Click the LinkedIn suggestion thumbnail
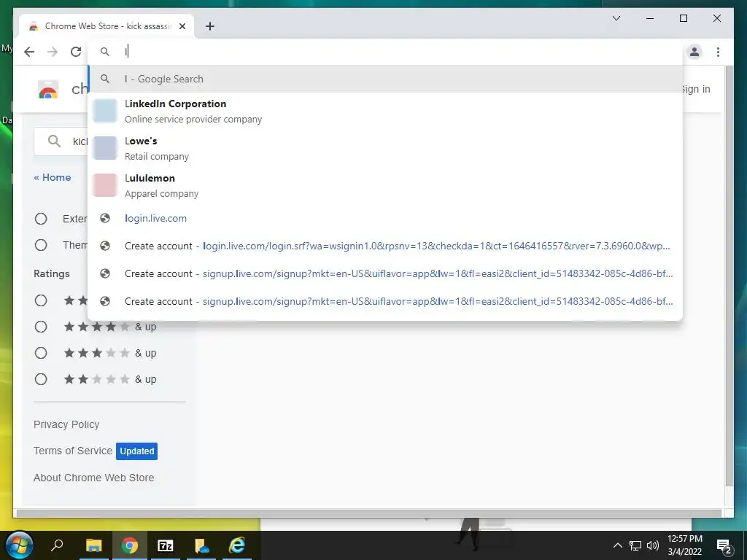This screenshot has width=747, height=560. click(x=105, y=111)
